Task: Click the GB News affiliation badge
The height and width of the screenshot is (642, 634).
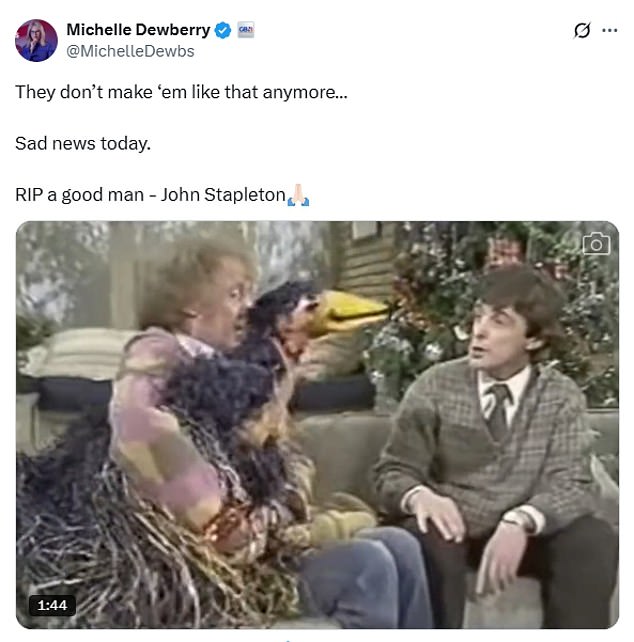Action: tap(246, 30)
